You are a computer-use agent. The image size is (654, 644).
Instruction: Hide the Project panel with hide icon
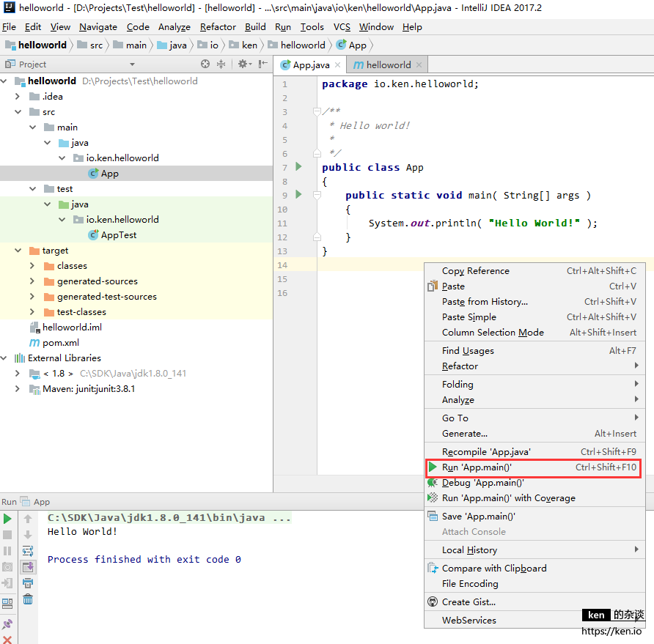262,64
